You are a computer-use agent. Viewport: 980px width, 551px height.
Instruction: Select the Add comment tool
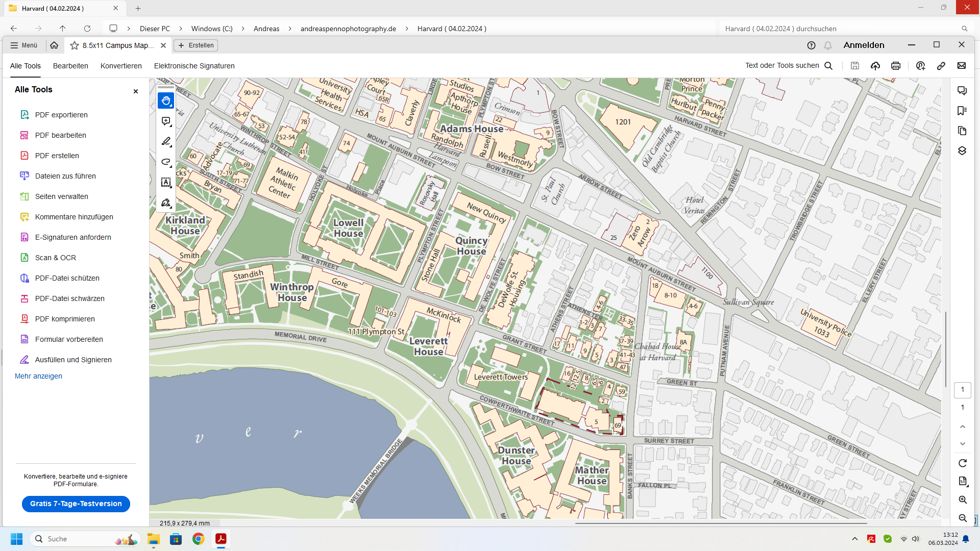tap(166, 121)
